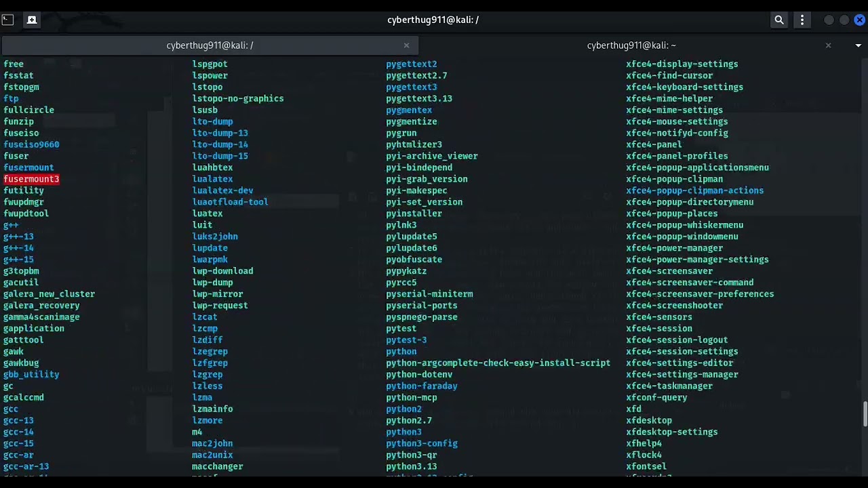Select the 'xfce4-display-settings' entry
Screen dimensions: 868x488
682,64
